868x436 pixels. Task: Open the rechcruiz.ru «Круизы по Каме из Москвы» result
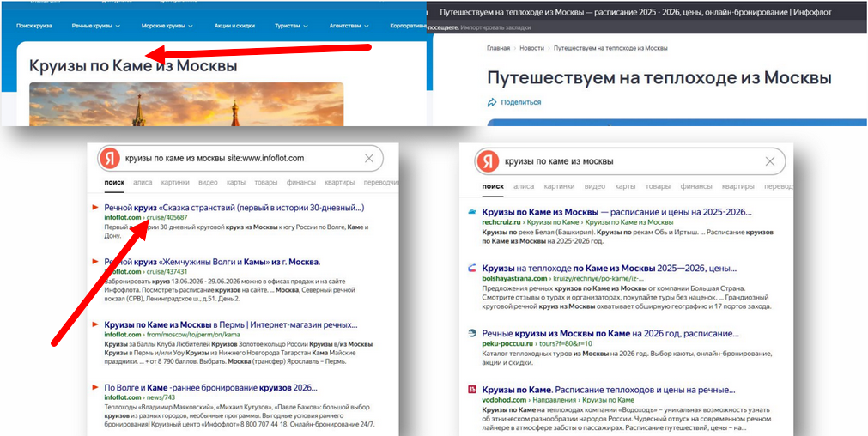point(617,213)
